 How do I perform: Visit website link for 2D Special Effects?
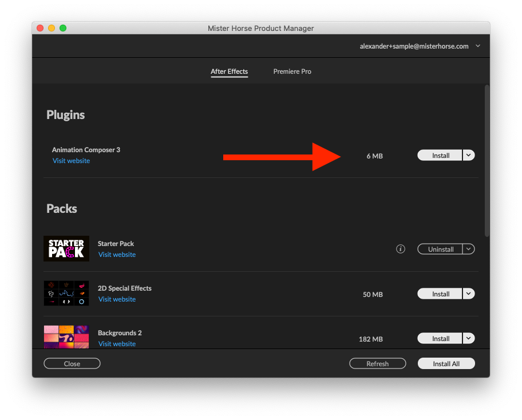click(117, 299)
